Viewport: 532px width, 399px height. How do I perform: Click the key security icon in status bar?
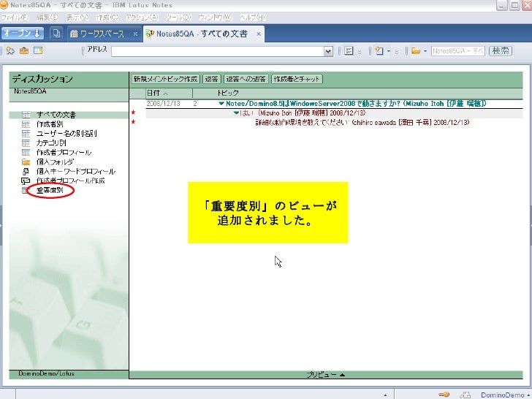point(444,395)
